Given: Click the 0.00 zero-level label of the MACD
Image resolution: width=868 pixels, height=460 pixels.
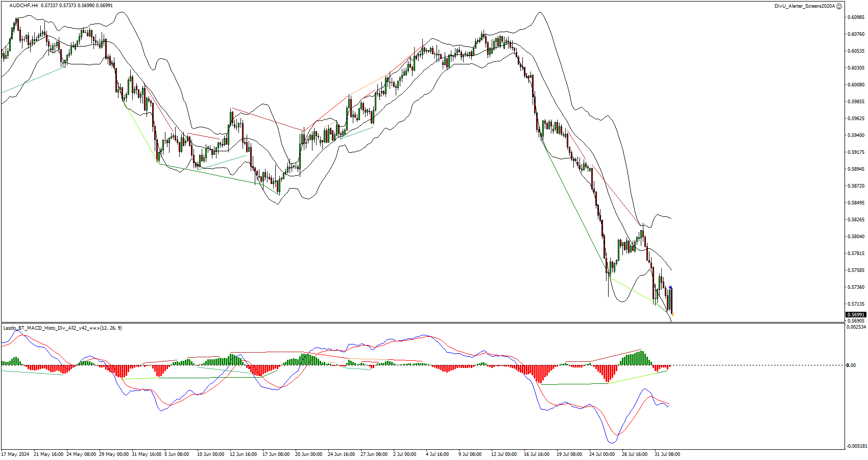Looking at the screenshot, I should pyautogui.click(x=851, y=365).
